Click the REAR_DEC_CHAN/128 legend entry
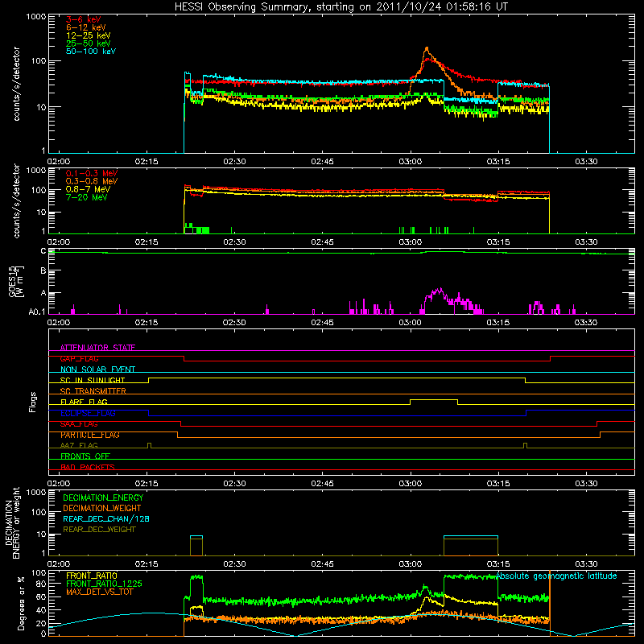644x644 pixels. click(x=106, y=518)
